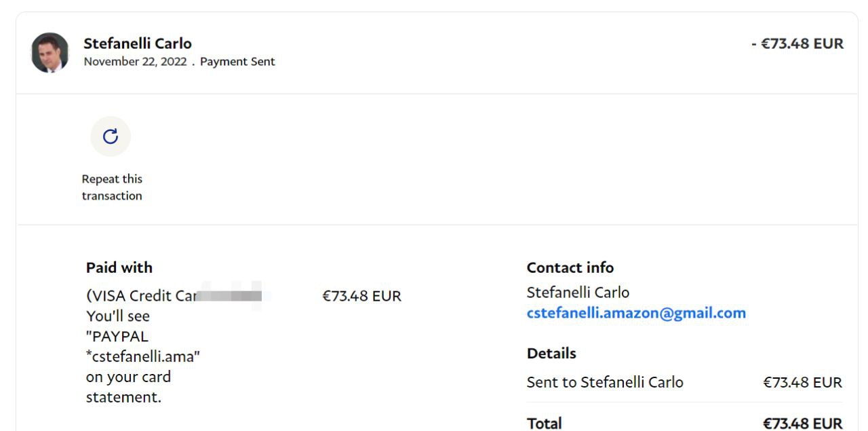The image size is (868, 431).
Task: Click the "Total" label
Action: (x=544, y=424)
